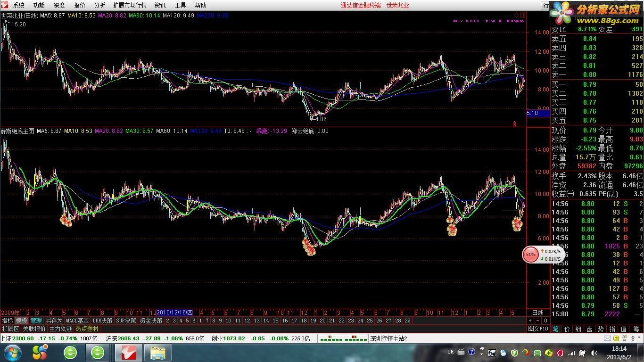Image resolution: width=644 pixels, height=362 pixels.
Task: Select the 细 detail tab
Action: click(x=578, y=329)
